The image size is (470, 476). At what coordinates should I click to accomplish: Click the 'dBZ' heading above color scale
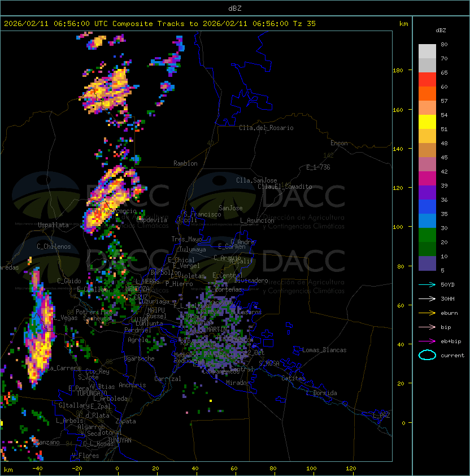(x=441, y=31)
